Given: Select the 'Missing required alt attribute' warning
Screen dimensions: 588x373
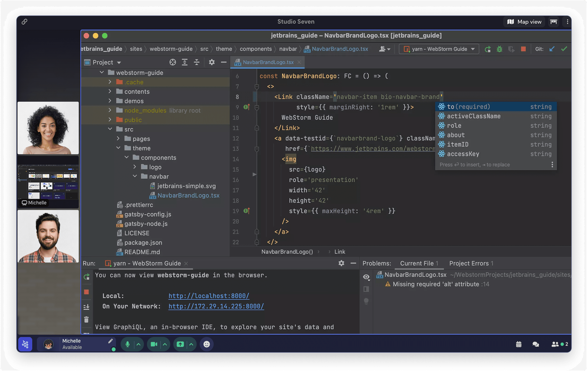Looking at the screenshot, I should point(437,284).
